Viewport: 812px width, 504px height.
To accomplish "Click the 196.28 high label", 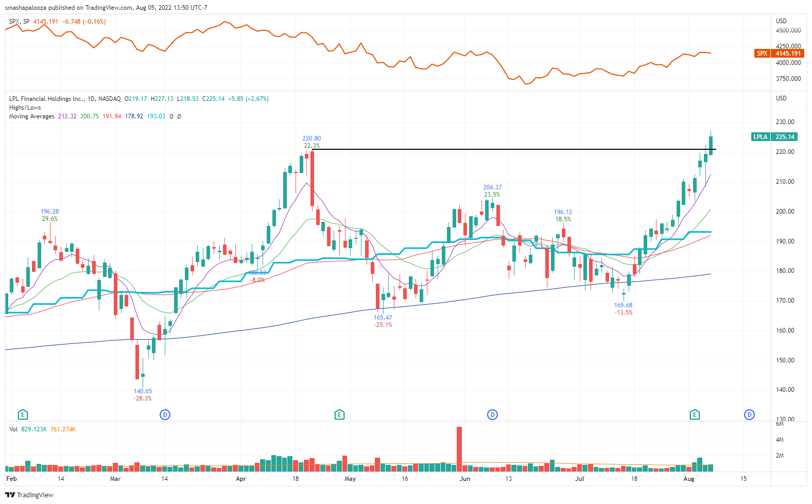I will coord(49,212).
